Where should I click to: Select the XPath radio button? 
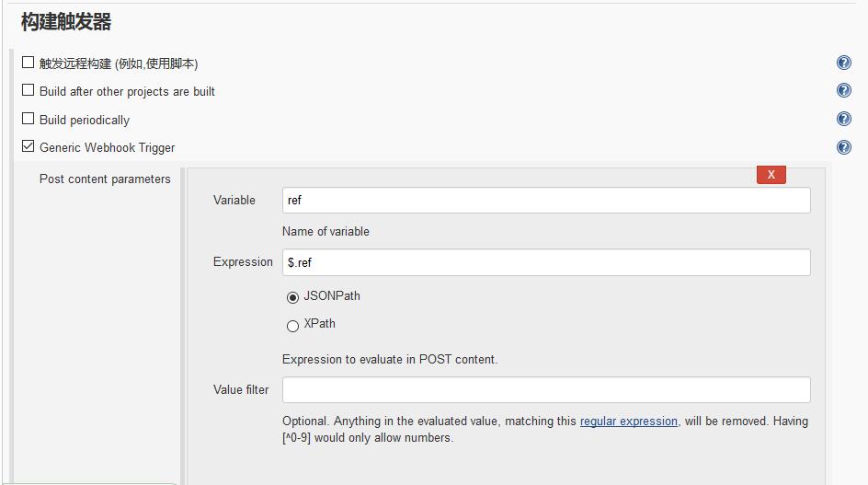click(x=292, y=326)
